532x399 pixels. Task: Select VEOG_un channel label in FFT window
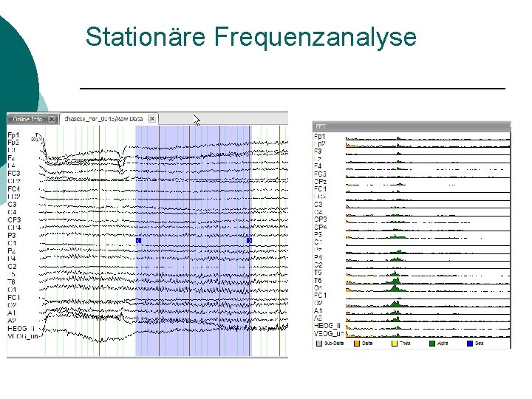(329, 333)
